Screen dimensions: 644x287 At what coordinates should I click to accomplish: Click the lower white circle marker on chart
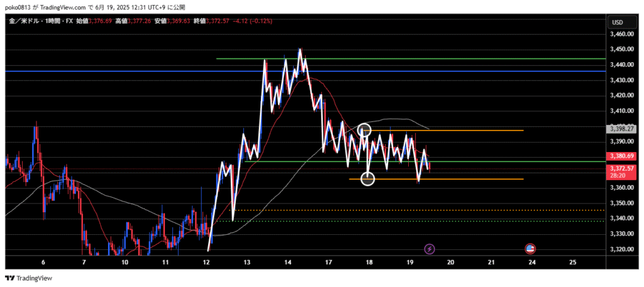pyautogui.click(x=368, y=179)
